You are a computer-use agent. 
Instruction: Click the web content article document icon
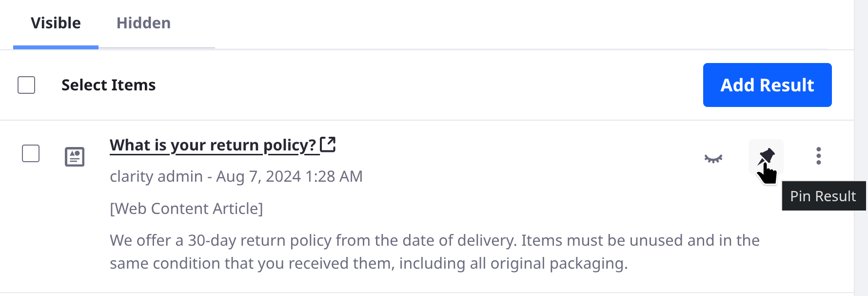point(75,157)
